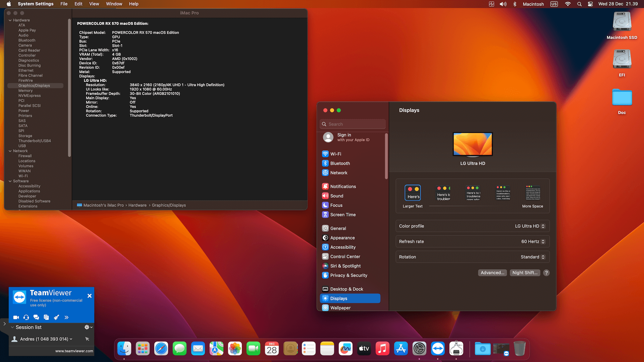Collapse the Network tree section
This screenshot has width=644, height=362.
click(10, 151)
